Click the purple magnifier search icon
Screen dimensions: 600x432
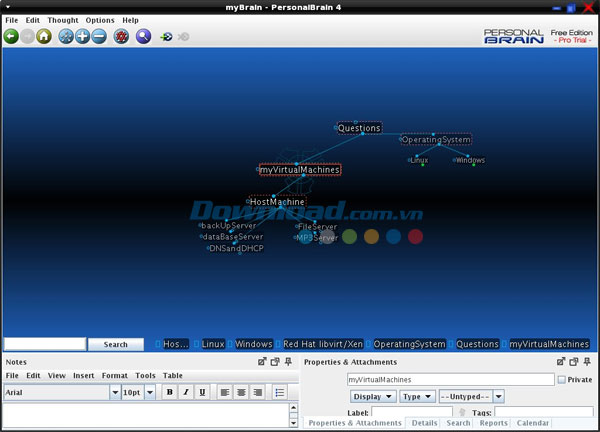pos(144,37)
